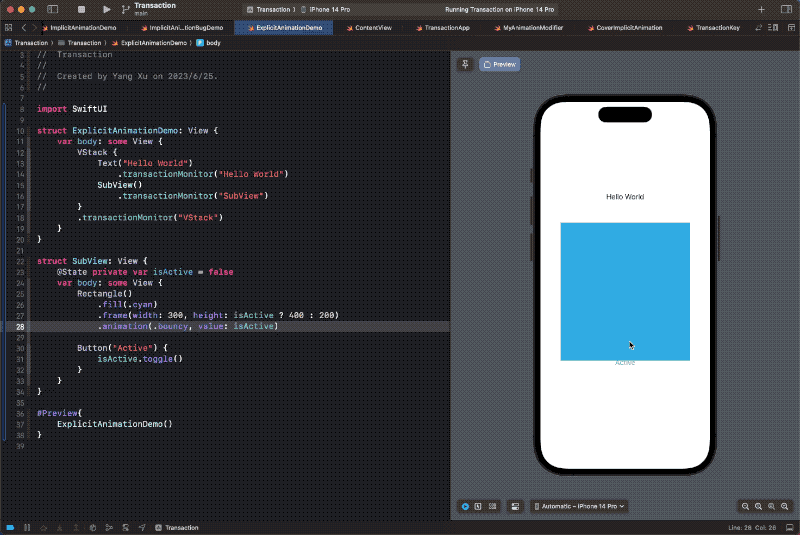Viewport: 800px width, 535px height.
Task: Open the preview variants grid icon
Action: click(492, 506)
